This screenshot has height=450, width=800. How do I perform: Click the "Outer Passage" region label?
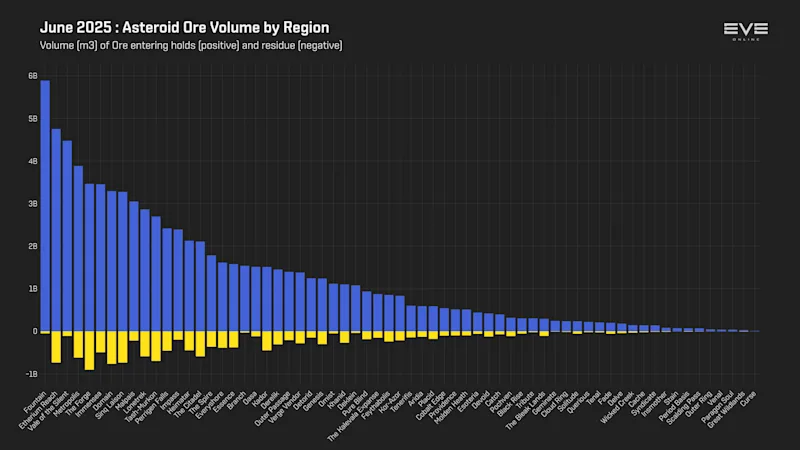(272, 409)
